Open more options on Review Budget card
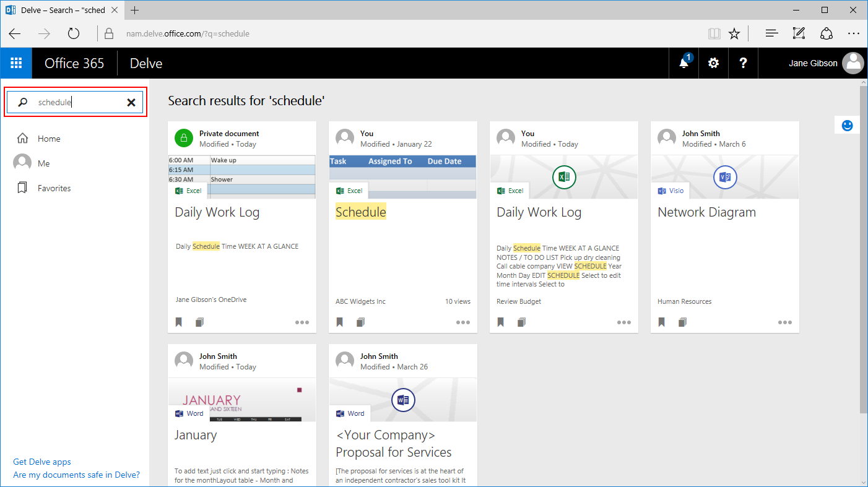Image resolution: width=868 pixels, height=487 pixels. click(624, 322)
